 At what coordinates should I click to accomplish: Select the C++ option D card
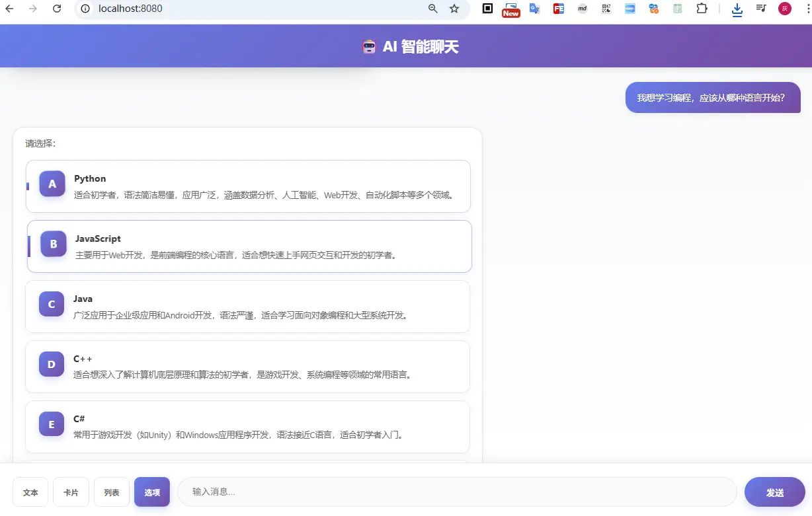coord(248,365)
